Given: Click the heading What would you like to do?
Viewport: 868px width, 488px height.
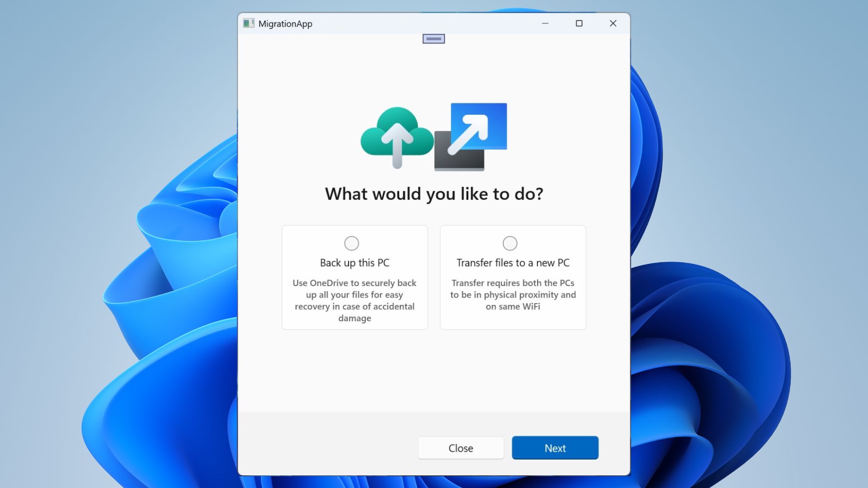Looking at the screenshot, I should coord(434,193).
